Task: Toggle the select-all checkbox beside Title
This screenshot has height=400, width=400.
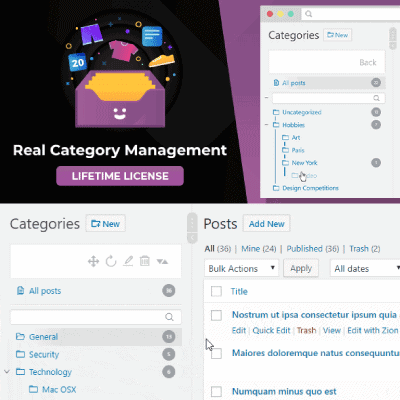Action: click(216, 291)
